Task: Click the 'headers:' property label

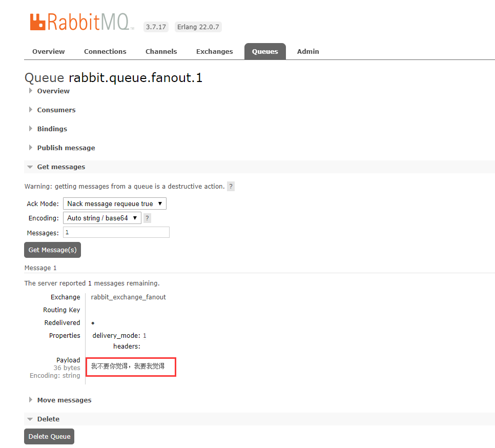Action: tap(127, 347)
